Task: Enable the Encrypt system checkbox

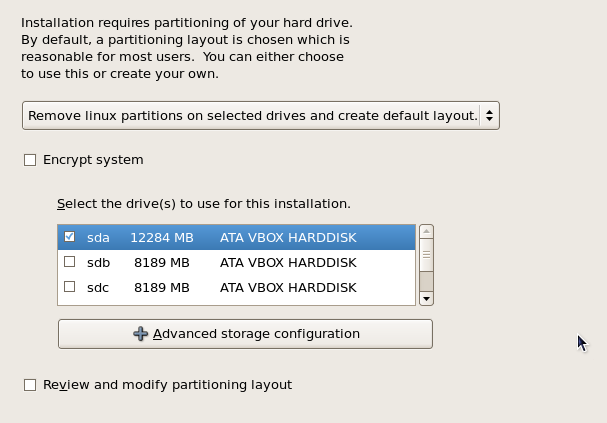Action: (30, 160)
